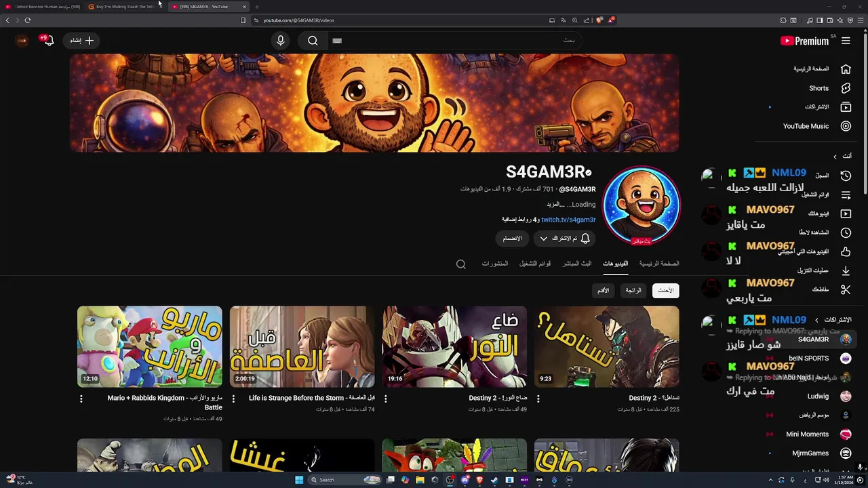Switch to the المنشورات (Posts) tab

(x=494, y=264)
